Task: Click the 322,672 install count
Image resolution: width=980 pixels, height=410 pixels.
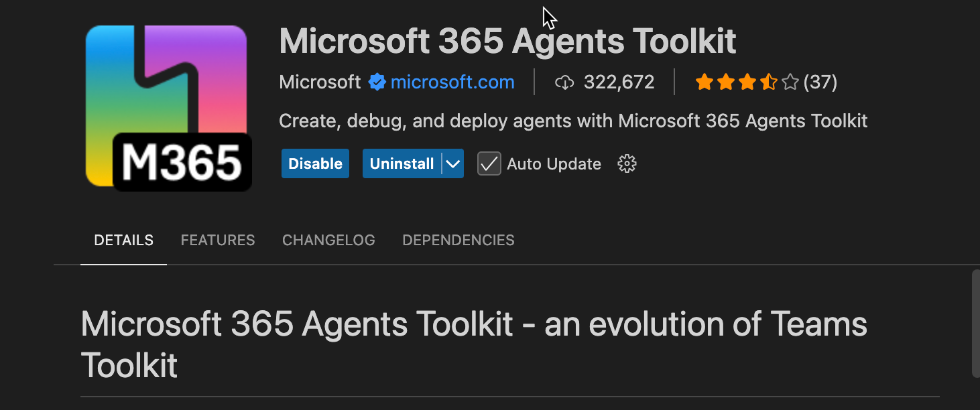Action: coord(619,82)
